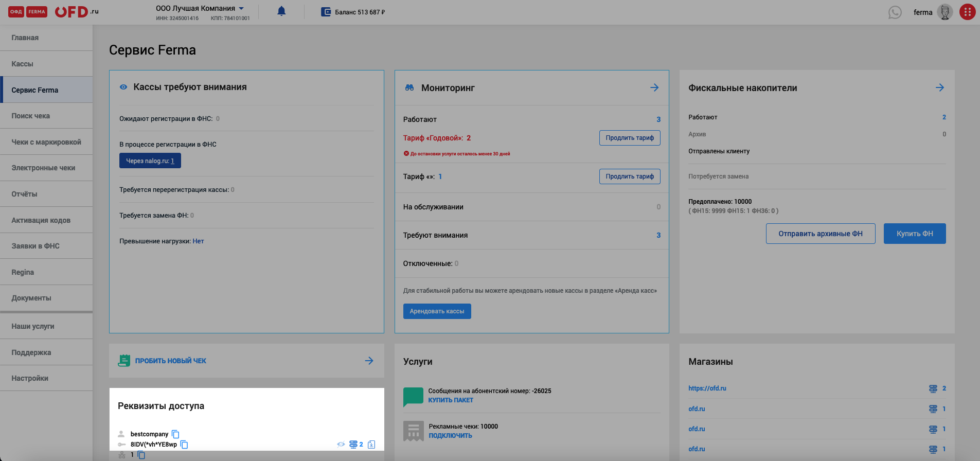Copy the bestcompany login to clipboard

pos(175,434)
